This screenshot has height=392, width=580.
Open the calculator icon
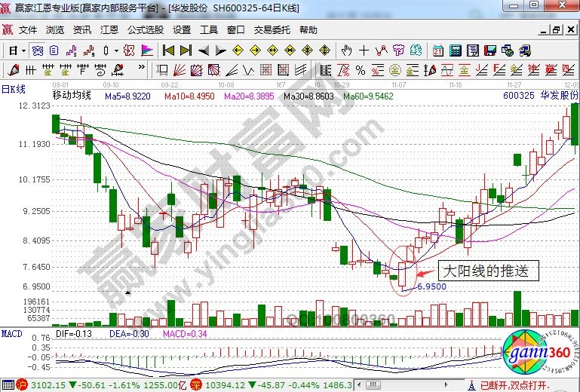pyautogui.click(x=456, y=51)
